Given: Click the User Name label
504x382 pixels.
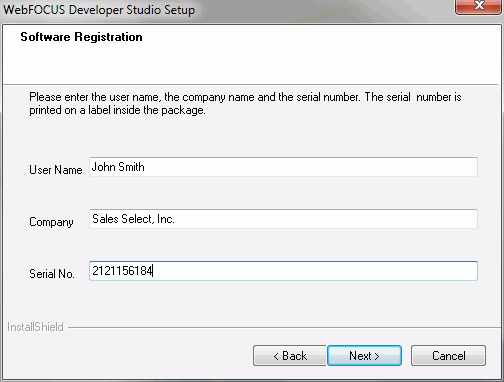Looking at the screenshot, I should pos(56,170).
